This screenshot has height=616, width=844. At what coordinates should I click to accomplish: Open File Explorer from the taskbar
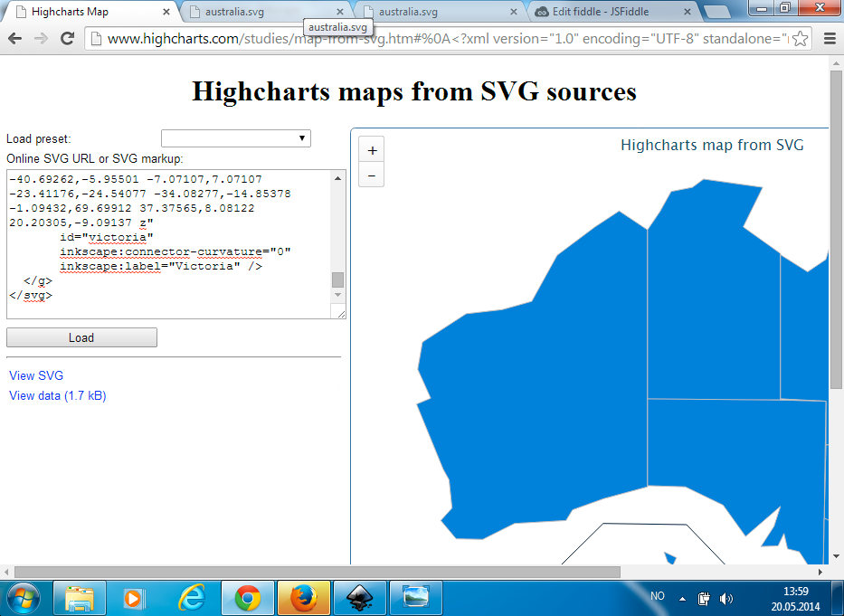[x=80, y=598]
